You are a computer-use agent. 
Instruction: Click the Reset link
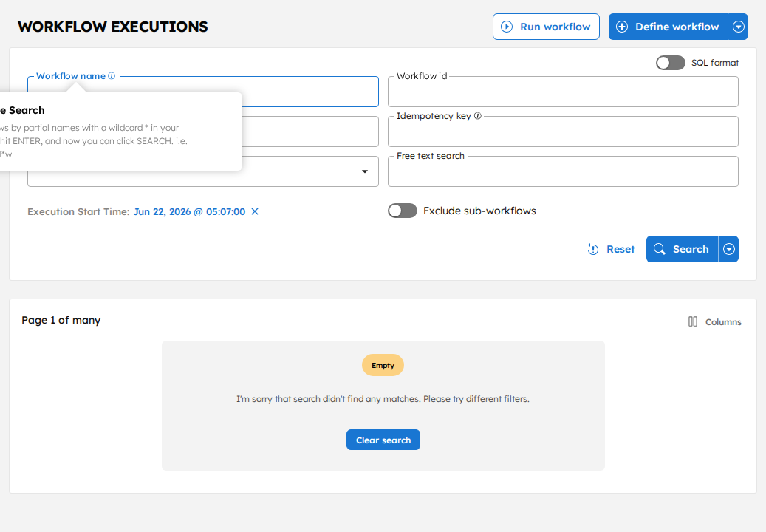620,249
